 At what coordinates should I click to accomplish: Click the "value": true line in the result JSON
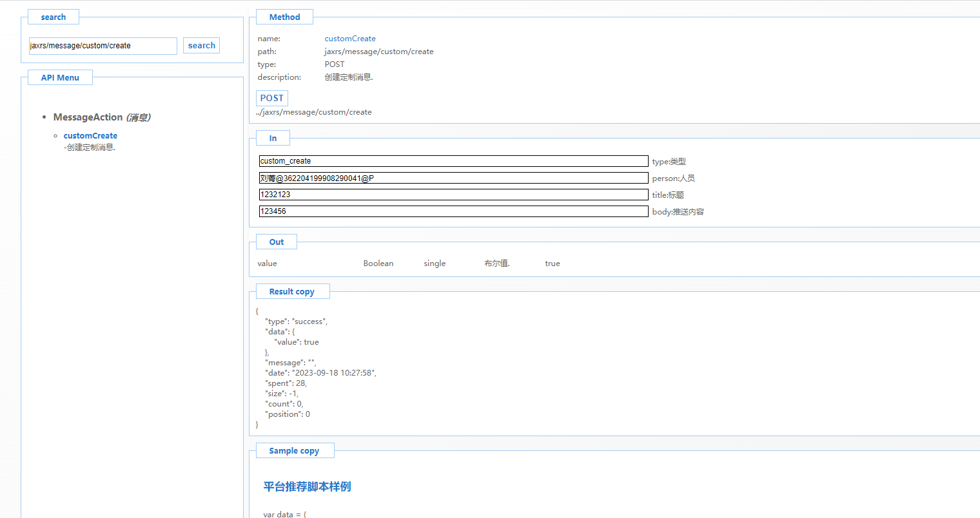(297, 342)
